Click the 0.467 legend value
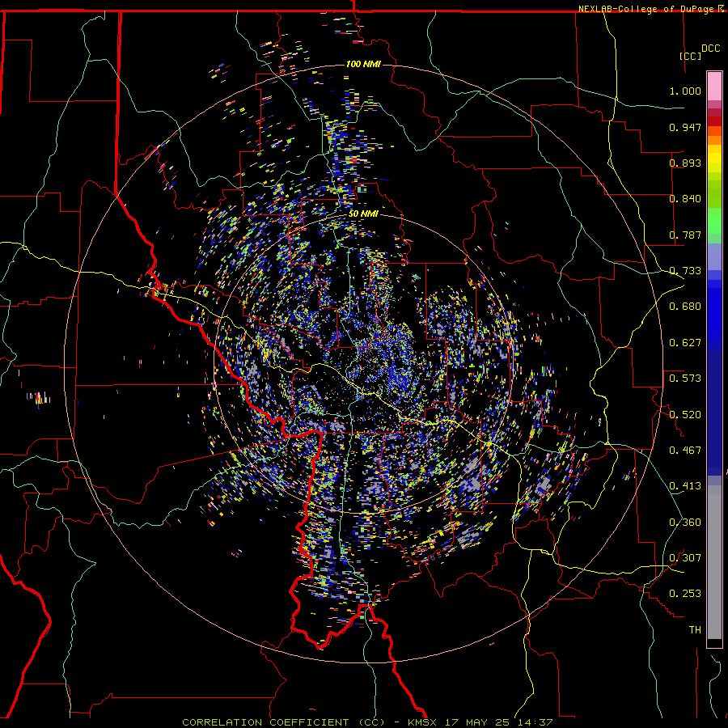The height and width of the screenshot is (728, 728). click(x=685, y=451)
